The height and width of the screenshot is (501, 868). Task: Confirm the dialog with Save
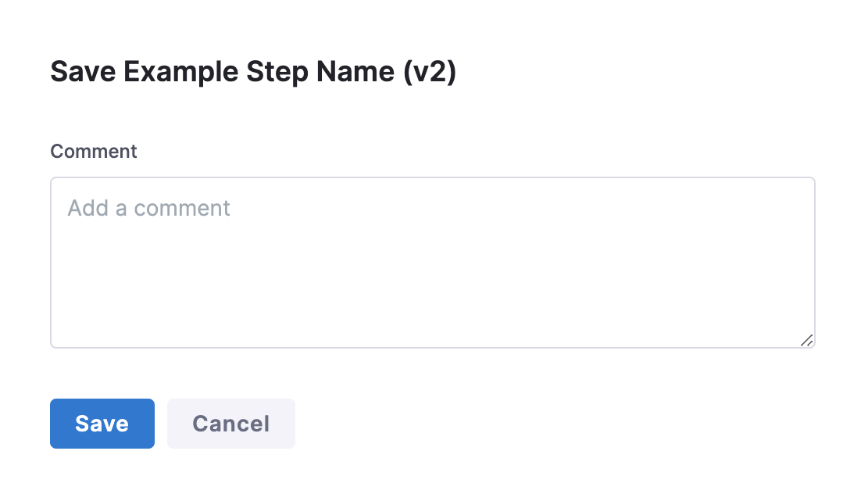point(102,424)
